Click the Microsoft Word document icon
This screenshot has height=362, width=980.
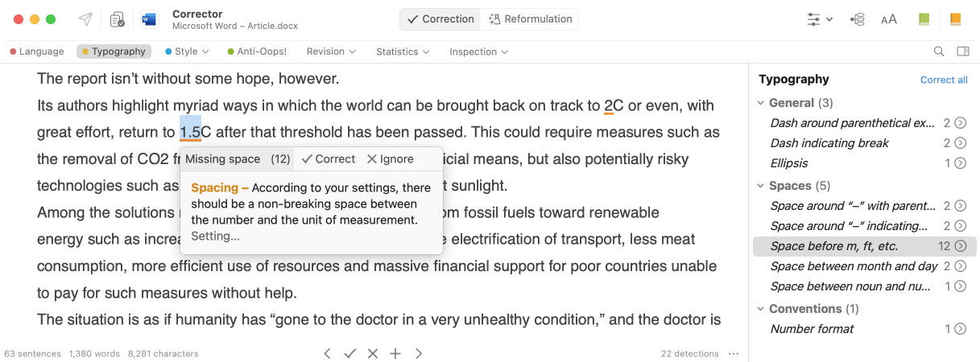pyautogui.click(x=149, y=19)
